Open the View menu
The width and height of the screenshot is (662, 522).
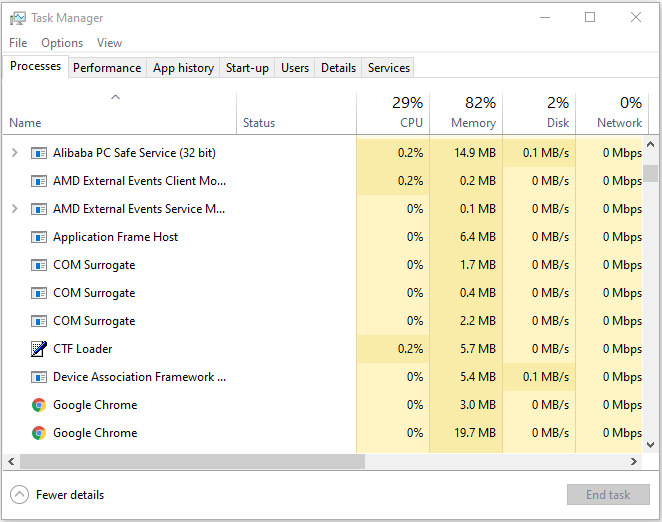click(x=109, y=43)
